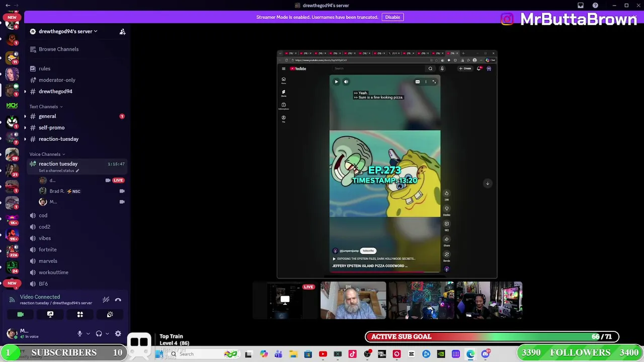Click the comments icon on the streamed Short
644x362 pixels.
click(446, 224)
